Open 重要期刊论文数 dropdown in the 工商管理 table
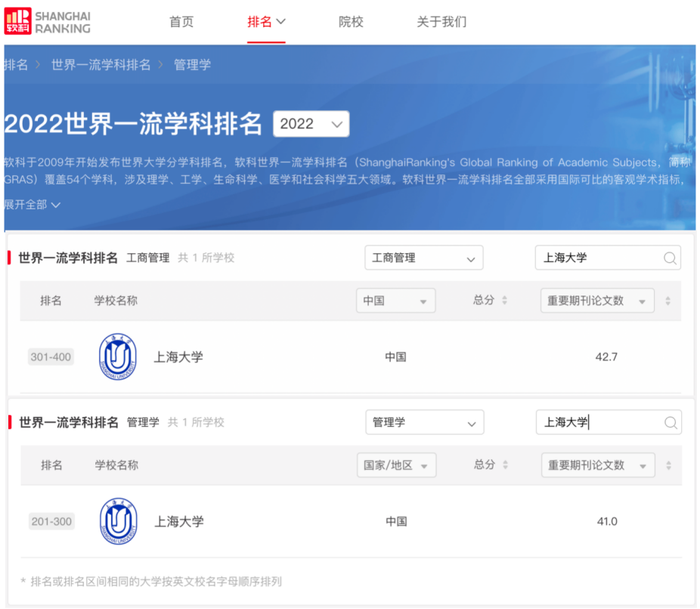The image size is (700, 609). click(597, 301)
